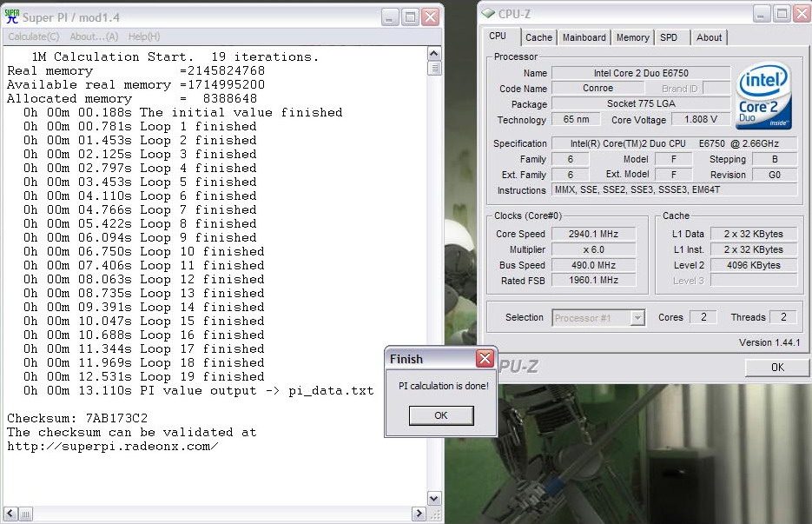
Task: Click the 'The initial value finished' line
Action: pyautogui.click(x=182, y=112)
